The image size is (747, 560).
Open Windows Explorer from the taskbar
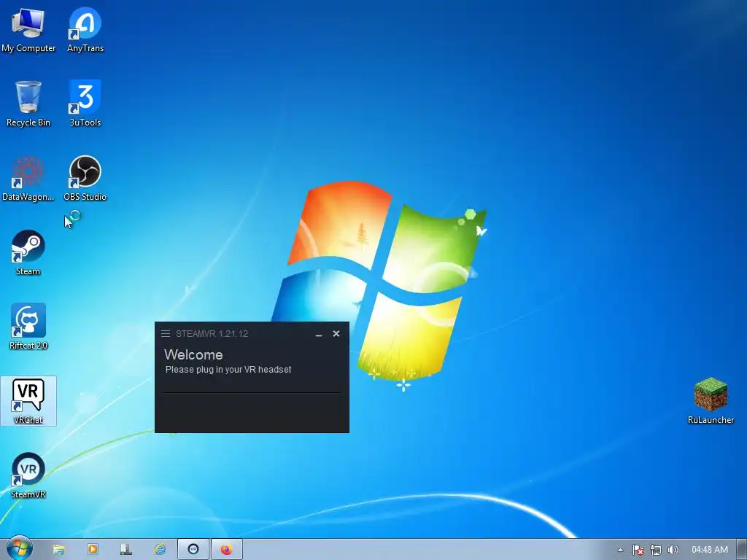[58, 550]
